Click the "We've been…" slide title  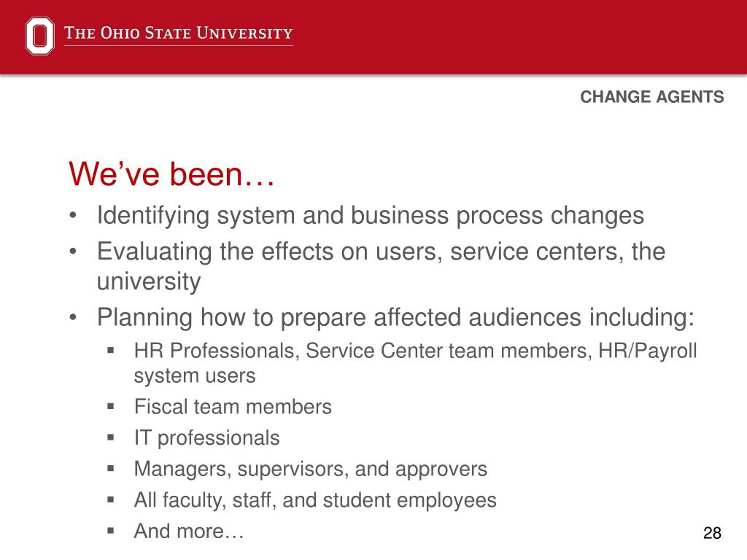coord(171,174)
